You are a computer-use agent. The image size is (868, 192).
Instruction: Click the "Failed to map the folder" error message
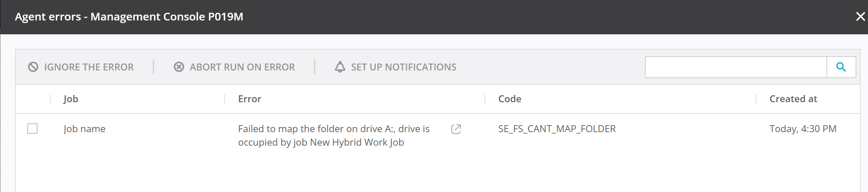(x=334, y=135)
